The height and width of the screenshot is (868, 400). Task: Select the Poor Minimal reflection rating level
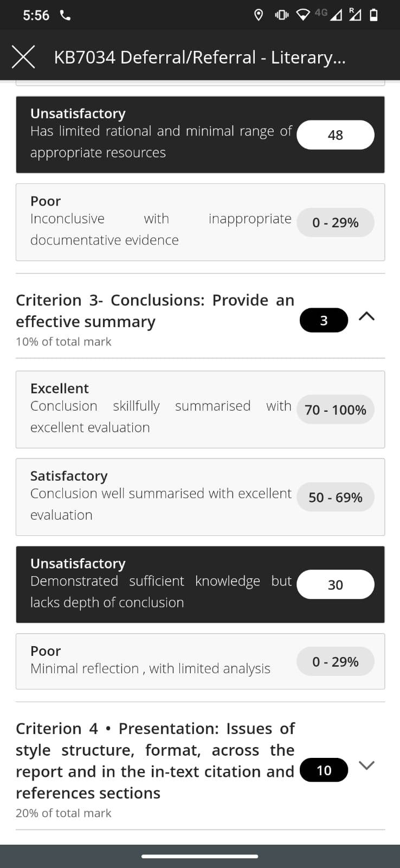201,661
